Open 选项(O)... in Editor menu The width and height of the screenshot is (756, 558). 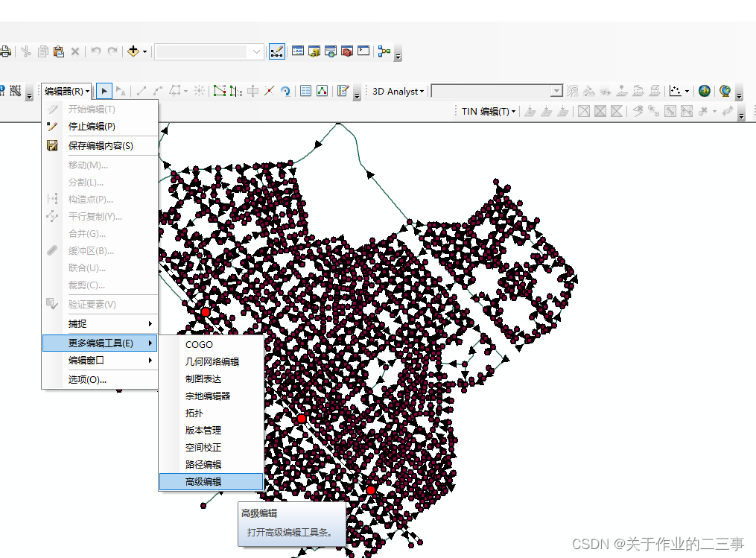[x=101, y=379]
